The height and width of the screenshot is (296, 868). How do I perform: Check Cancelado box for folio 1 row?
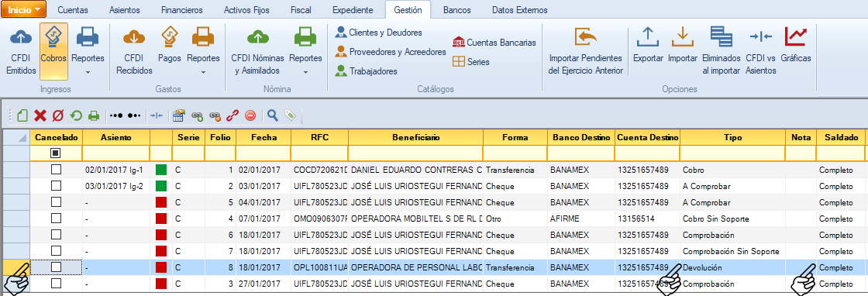pos(56,170)
